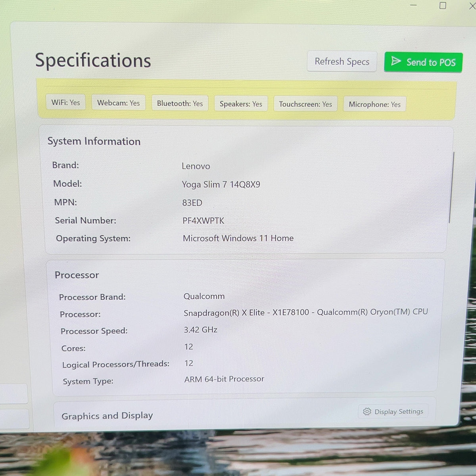This screenshot has width=476, height=476.
Task: Click the serial number PF4XWPTK
Action: pyautogui.click(x=203, y=221)
